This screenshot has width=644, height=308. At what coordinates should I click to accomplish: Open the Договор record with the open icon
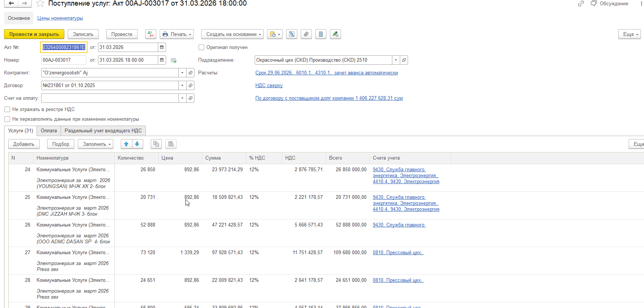point(190,86)
